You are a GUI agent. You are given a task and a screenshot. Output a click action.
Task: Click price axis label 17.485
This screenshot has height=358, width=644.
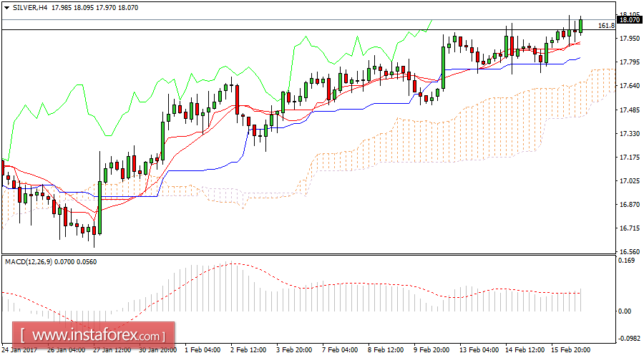pyautogui.click(x=629, y=110)
